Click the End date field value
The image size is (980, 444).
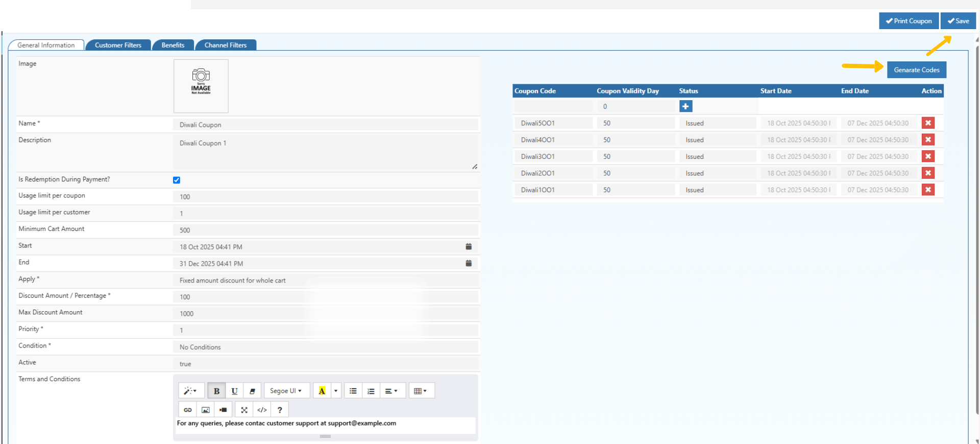coord(211,264)
